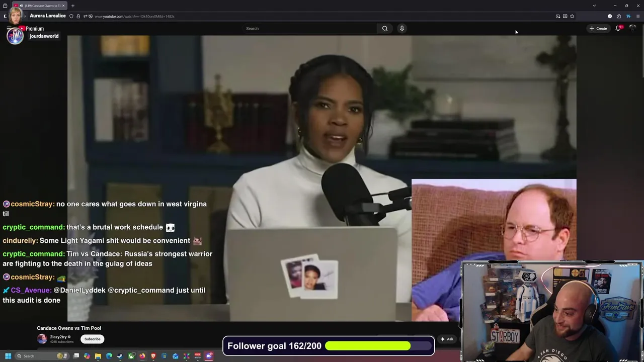Viewport: 644px width, 362px height.
Task: Click the 2lazy2try channel name
Action: [58, 337]
